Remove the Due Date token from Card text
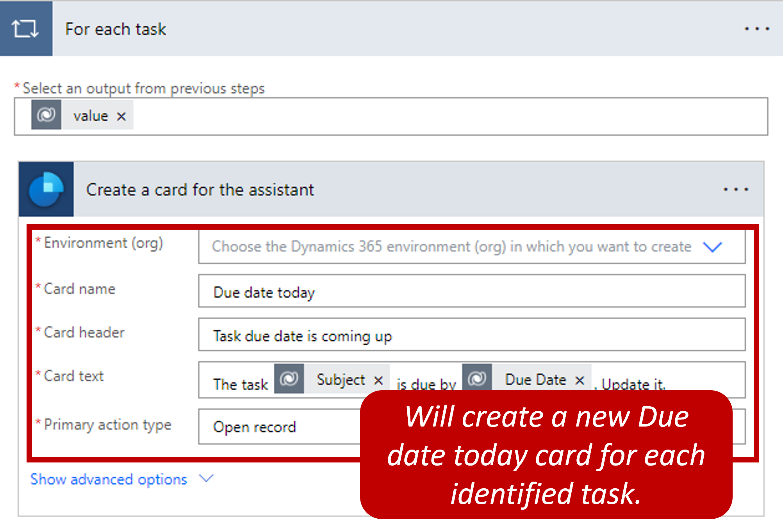This screenshot has width=783, height=532. [580, 380]
